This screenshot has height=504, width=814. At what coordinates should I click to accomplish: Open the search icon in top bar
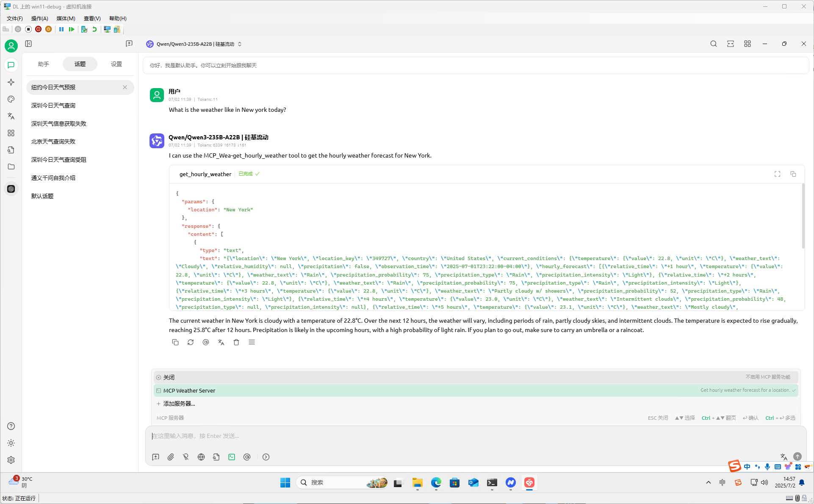714,44
